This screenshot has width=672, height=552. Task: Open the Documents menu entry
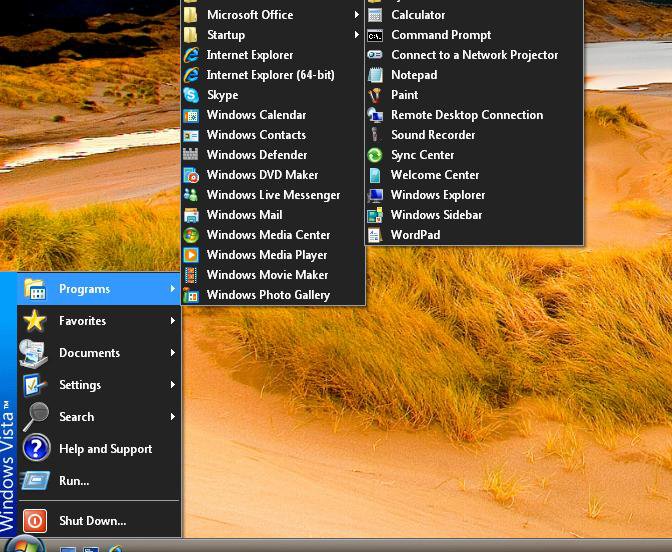[x=99, y=353]
